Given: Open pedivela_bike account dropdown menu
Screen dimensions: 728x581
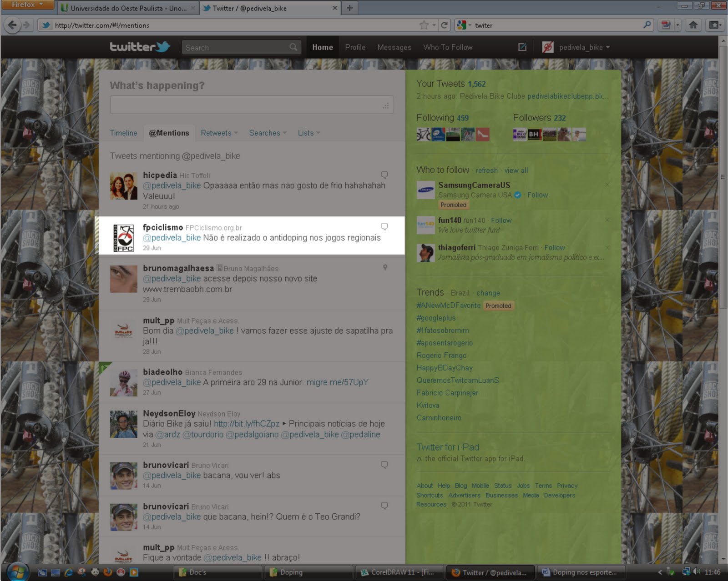Looking at the screenshot, I should tap(585, 47).
